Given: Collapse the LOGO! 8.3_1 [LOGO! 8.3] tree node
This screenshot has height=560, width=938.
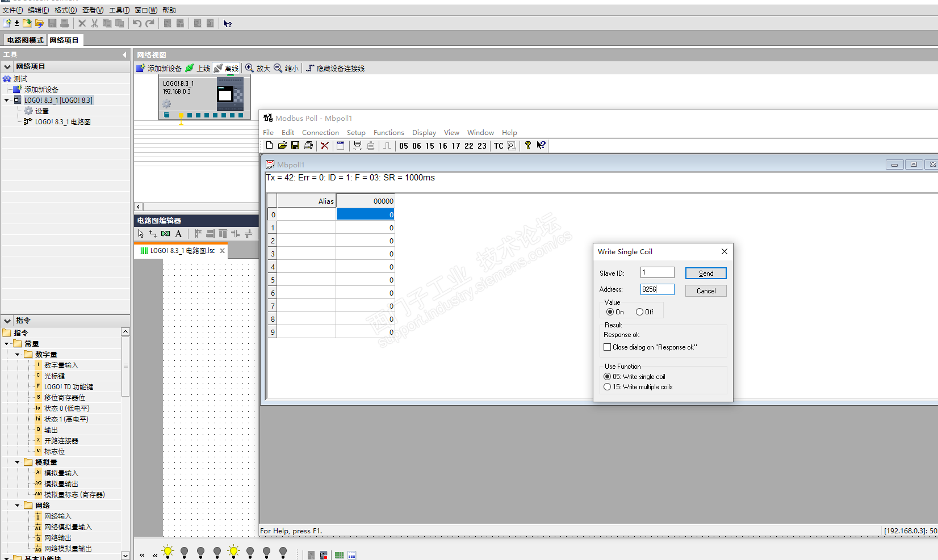Looking at the screenshot, I should (7, 100).
